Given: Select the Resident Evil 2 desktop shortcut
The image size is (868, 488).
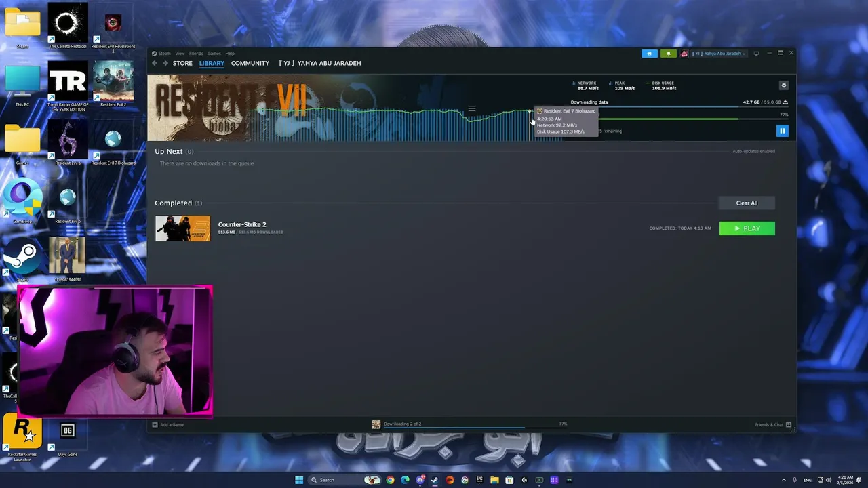Looking at the screenshot, I should point(113,85).
